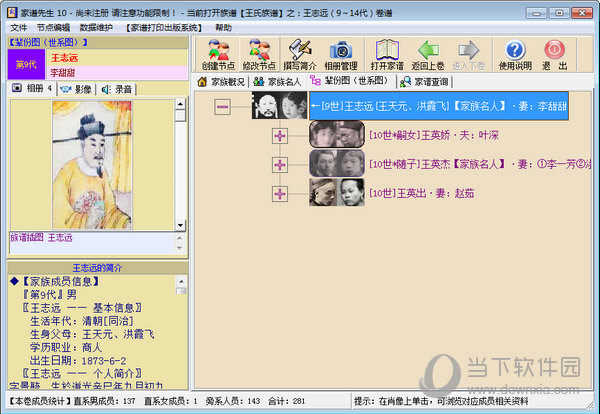The height and width of the screenshot is (414, 600).
Task: Click the 王志远的简介 panel header
Action: pos(98,267)
